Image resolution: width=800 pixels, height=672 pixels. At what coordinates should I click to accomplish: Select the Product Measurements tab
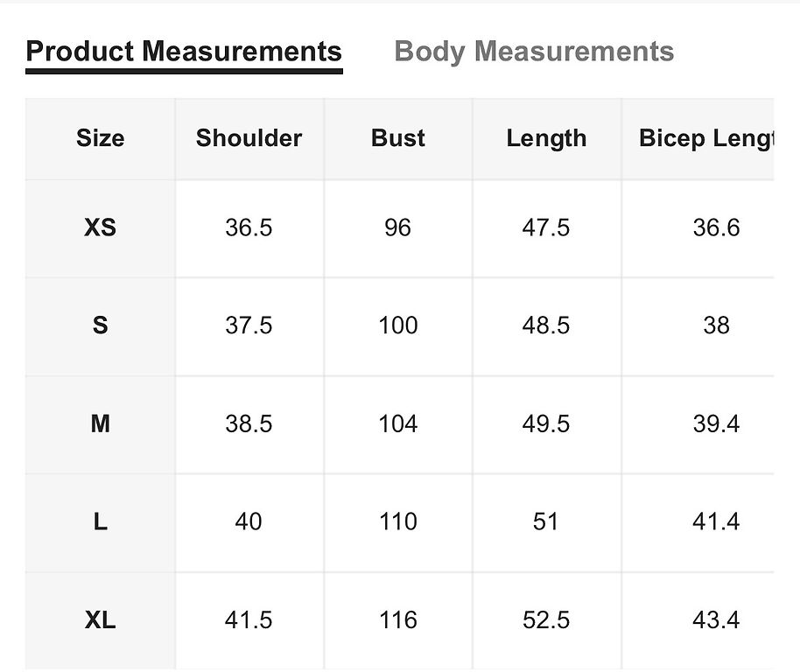tap(184, 52)
